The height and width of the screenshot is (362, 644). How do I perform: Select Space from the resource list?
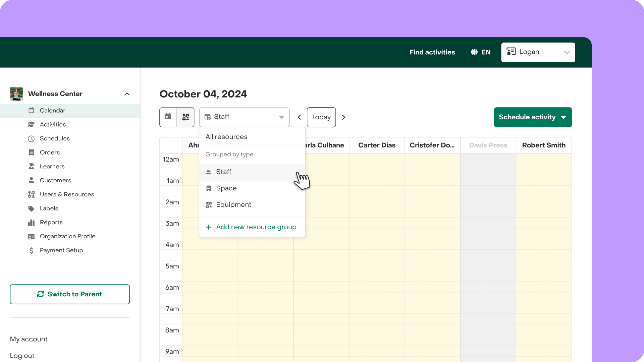click(226, 188)
